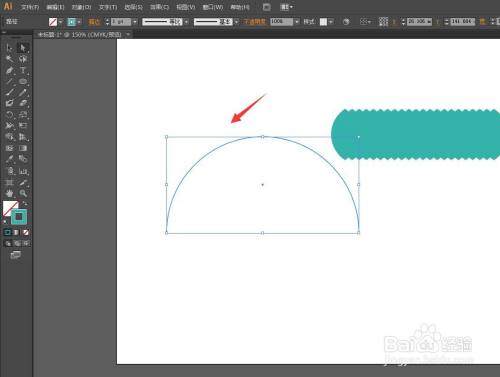
Task: Click the Swap Fill and Stroke arrow
Action: tap(25, 204)
